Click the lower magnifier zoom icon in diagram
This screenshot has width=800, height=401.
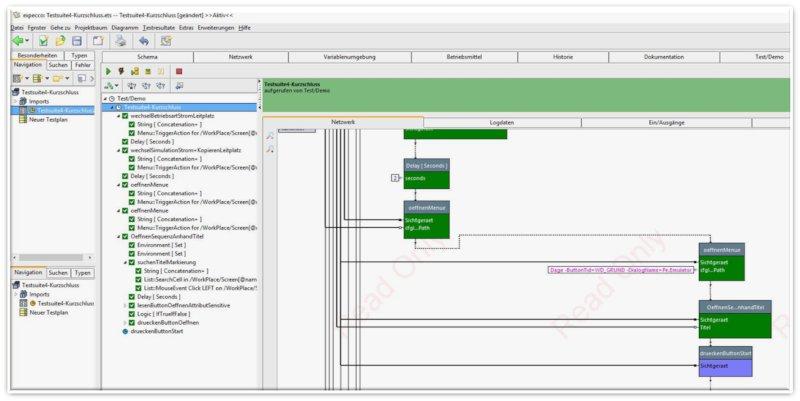(270, 149)
